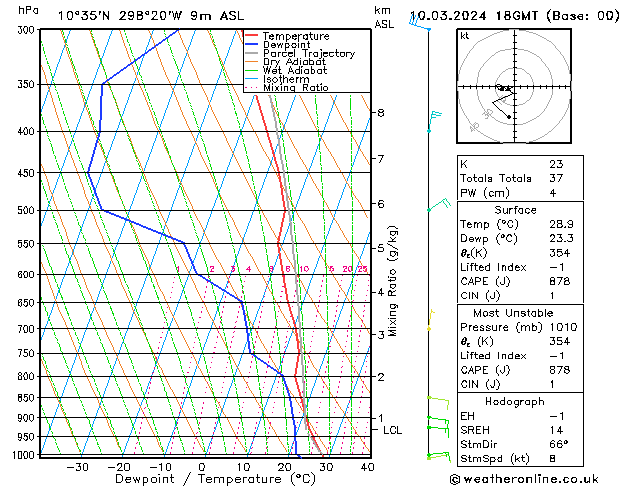Select the 'Isotherm' legend label
This screenshot has width=629, height=486.
tap(286, 79)
